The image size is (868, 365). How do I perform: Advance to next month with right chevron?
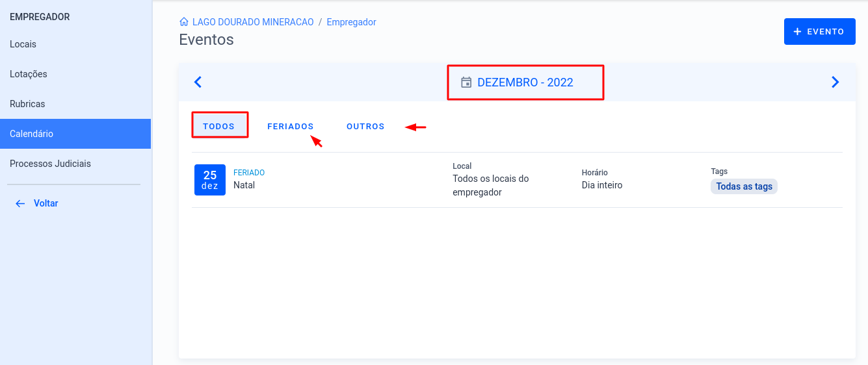(835, 82)
